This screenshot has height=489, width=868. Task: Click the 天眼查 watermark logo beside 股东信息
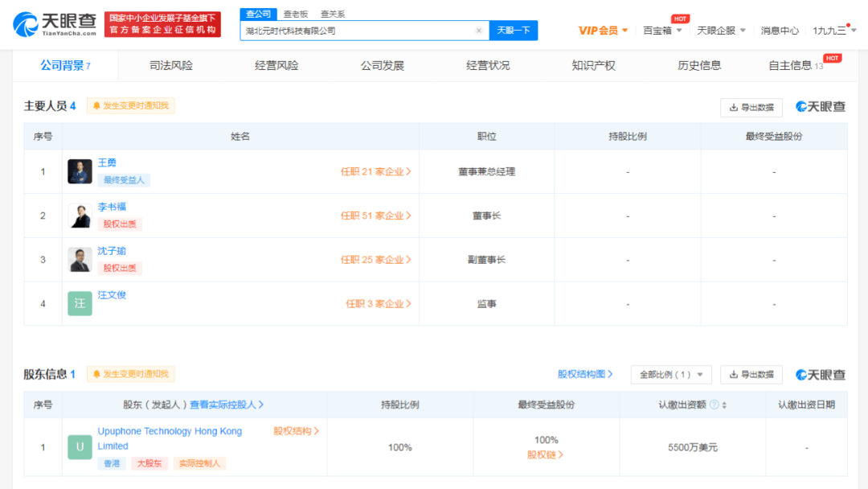click(820, 374)
